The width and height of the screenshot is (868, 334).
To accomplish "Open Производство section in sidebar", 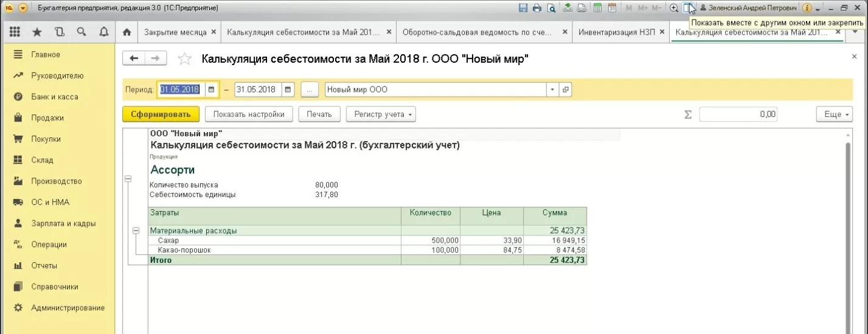I will coord(57,181).
